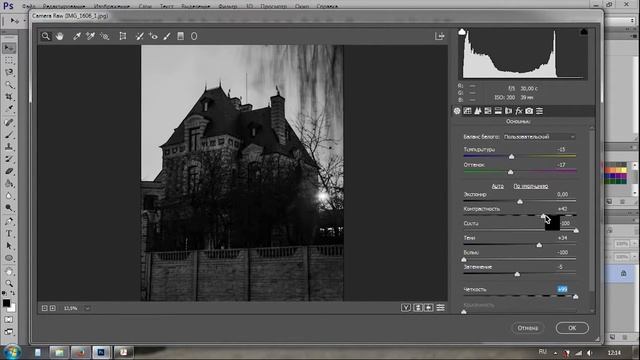The width and height of the screenshot is (640, 360).
Task: Toggle shadow clipping warning on histogram
Action: click(462, 32)
